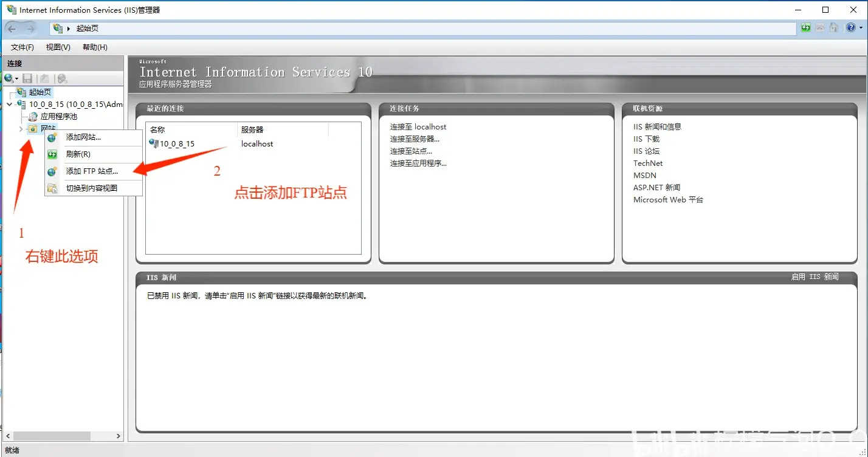This screenshot has width=868, height=457.
Task: Collapse the 10_0_8_15 server tree node
Action: (x=9, y=105)
